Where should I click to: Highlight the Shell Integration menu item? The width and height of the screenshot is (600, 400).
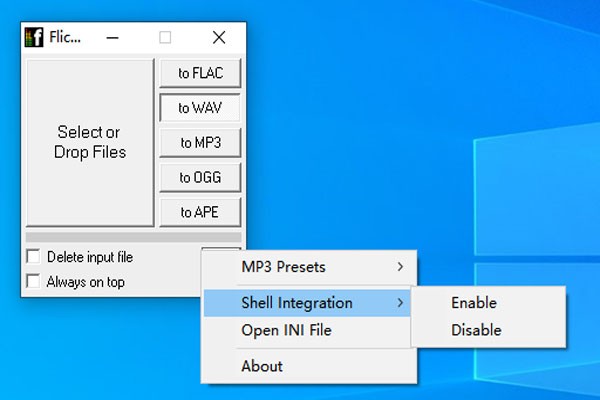pos(307,303)
